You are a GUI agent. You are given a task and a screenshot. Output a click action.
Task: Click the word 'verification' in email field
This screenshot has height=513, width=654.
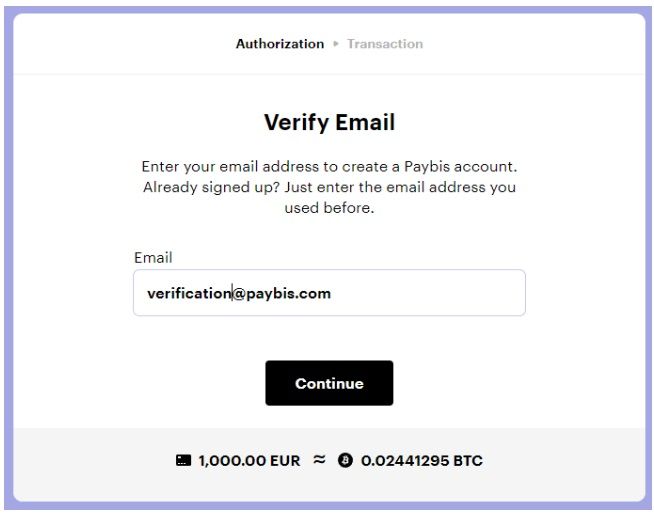[188, 293]
